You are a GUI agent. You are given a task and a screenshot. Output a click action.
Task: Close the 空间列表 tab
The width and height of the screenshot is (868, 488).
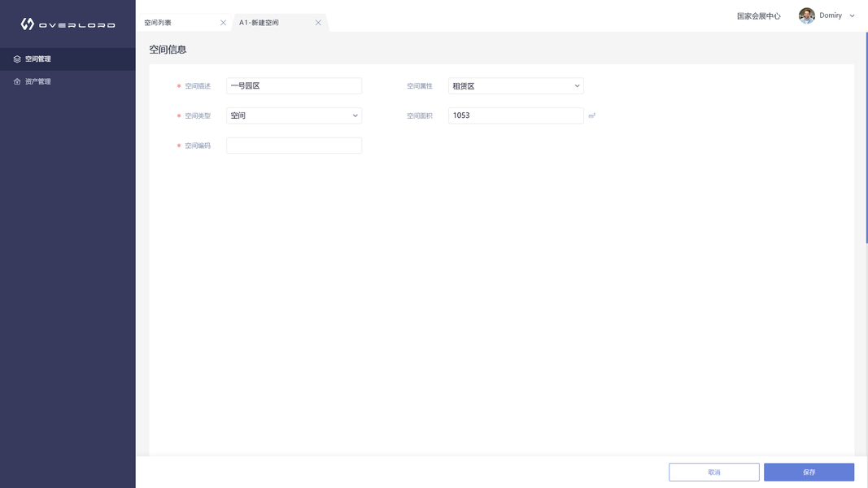pyautogui.click(x=223, y=23)
